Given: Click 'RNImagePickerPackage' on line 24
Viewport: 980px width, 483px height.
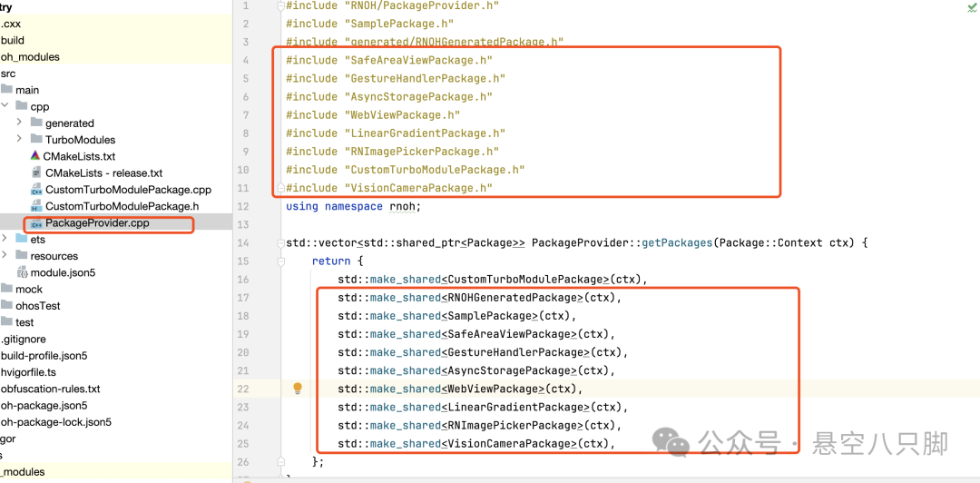Looking at the screenshot, I should (513, 426).
